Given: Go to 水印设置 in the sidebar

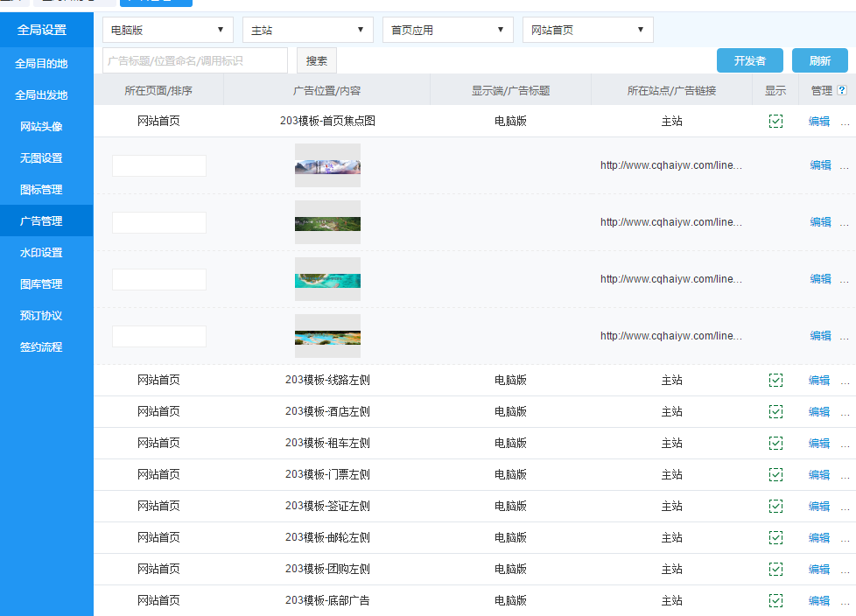Looking at the screenshot, I should (41, 253).
